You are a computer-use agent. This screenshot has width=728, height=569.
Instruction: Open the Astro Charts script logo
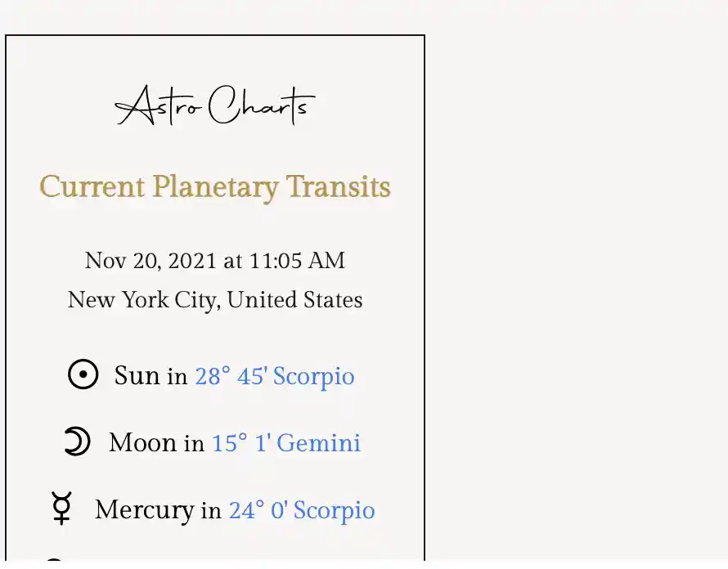pos(215,105)
